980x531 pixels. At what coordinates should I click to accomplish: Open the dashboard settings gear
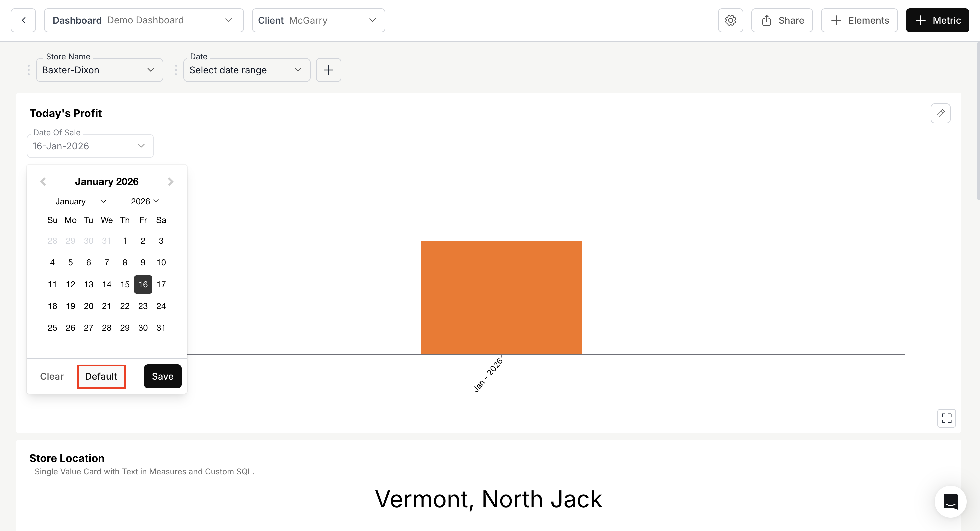(730, 20)
